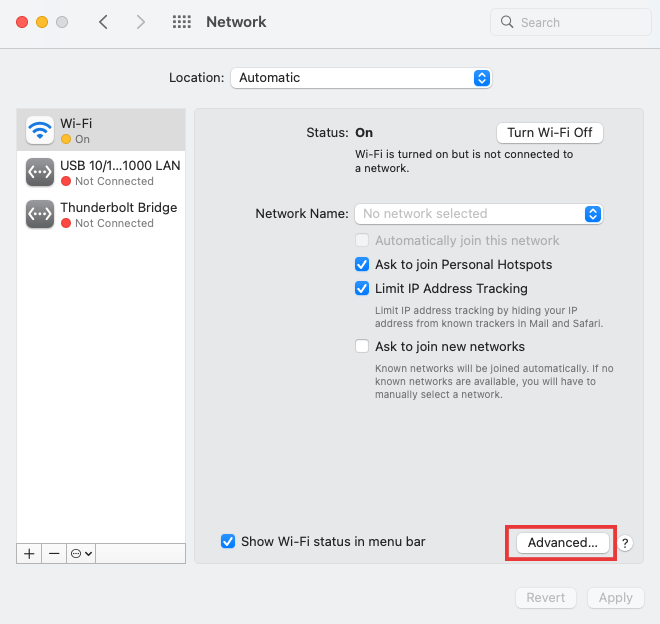Viewport: 660px width, 624px height.
Task: Click in the Search field
Action: point(570,22)
